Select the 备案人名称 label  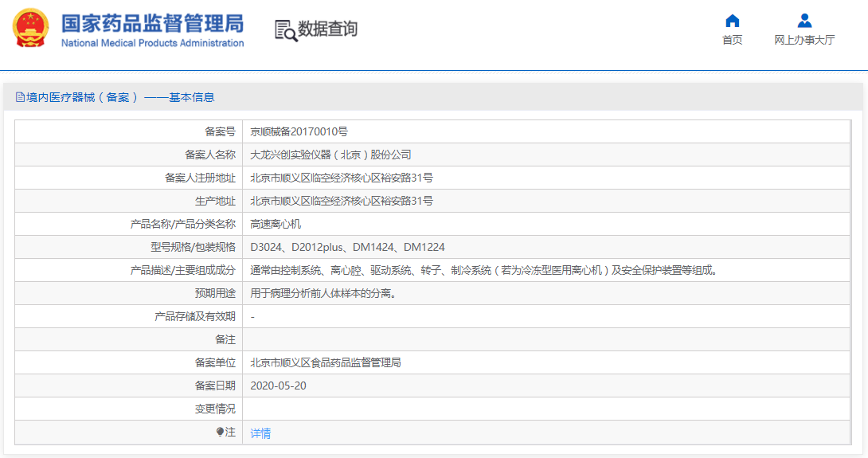click(x=210, y=155)
